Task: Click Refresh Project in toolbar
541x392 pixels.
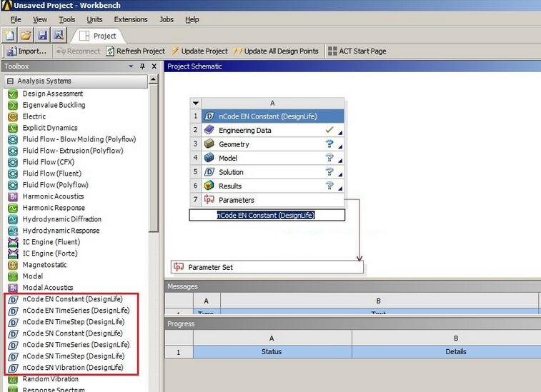Action: click(x=135, y=51)
